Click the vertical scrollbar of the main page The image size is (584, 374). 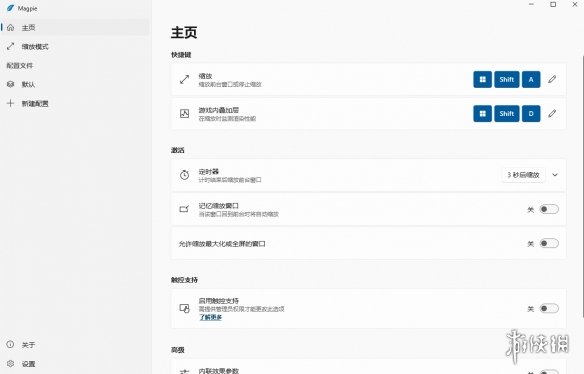coord(583,186)
